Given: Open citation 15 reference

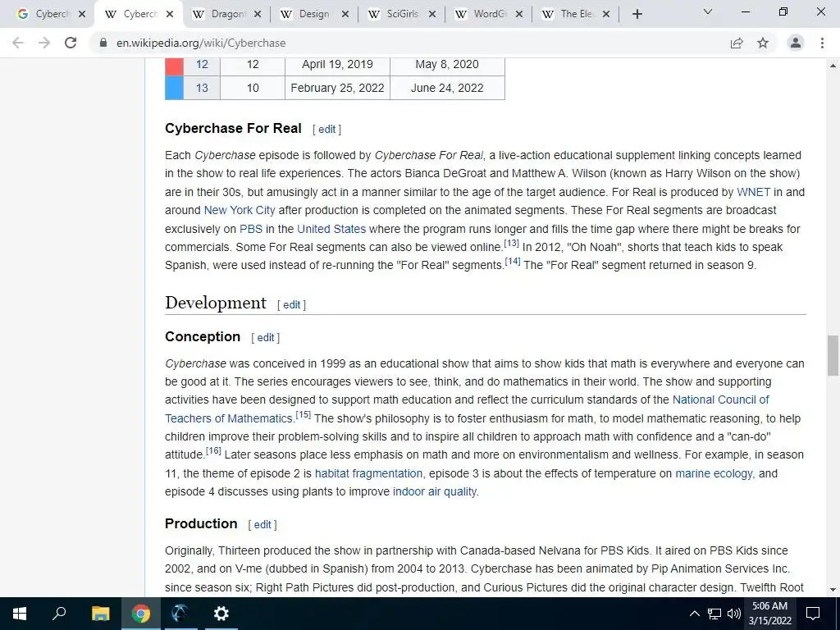Looking at the screenshot, I should tap(304, 414).
